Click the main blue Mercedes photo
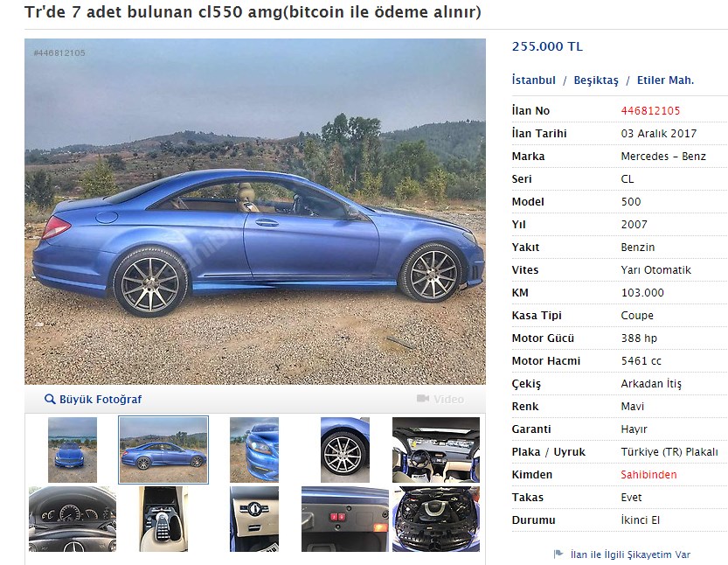This screenshot has width=728, height=565. click(255, 212)
